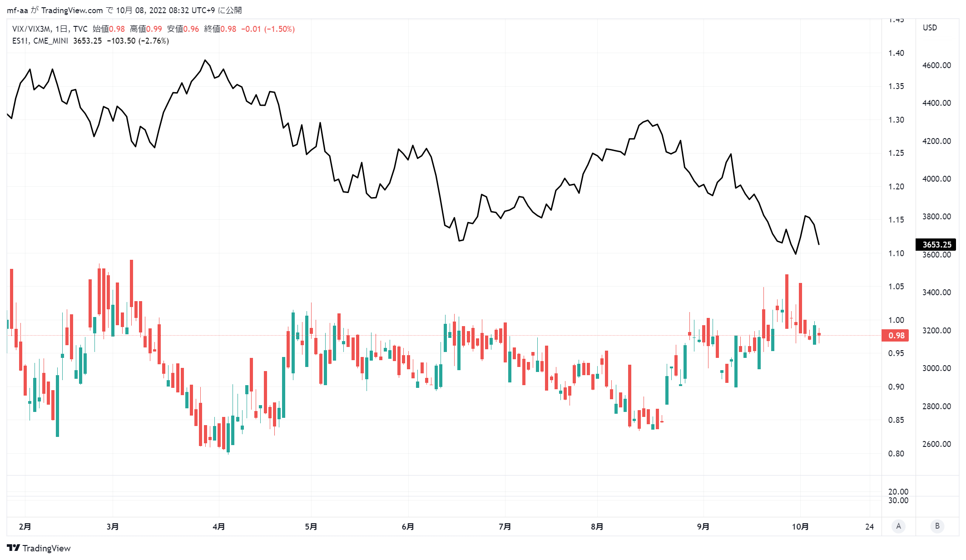Click the 1.25 ratio axis value

coord(896,153)
